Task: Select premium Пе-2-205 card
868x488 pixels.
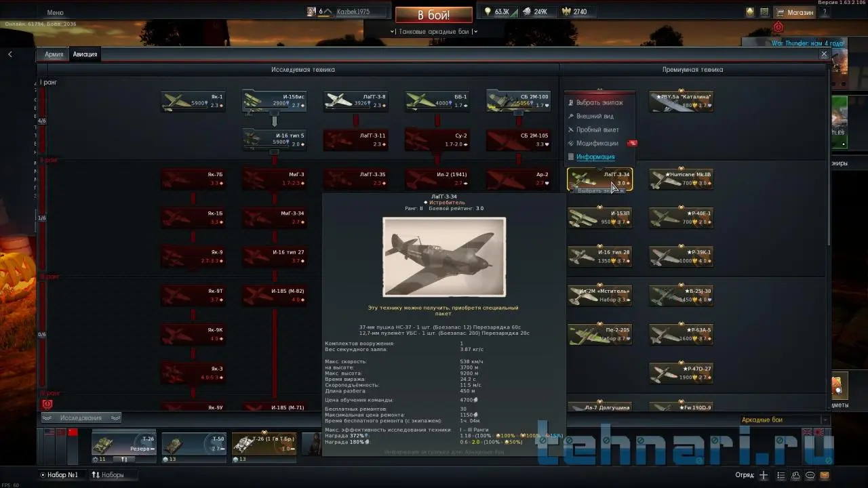Action: [599, 334]
